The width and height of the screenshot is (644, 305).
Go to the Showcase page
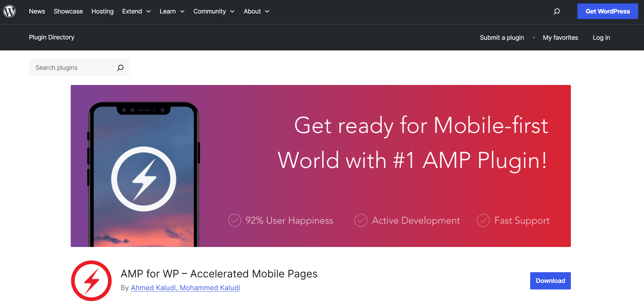[x=68, y=11]
